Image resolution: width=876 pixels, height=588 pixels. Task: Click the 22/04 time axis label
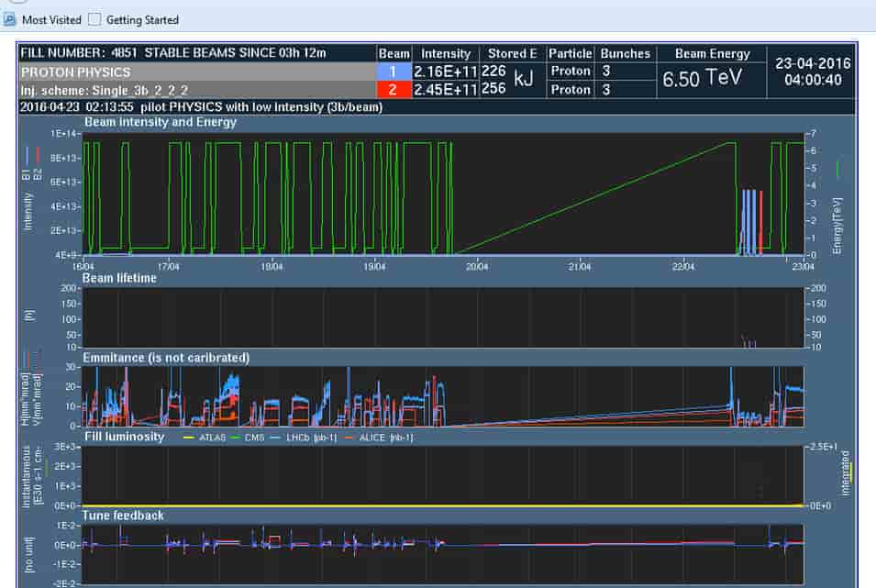pos(683,267)
